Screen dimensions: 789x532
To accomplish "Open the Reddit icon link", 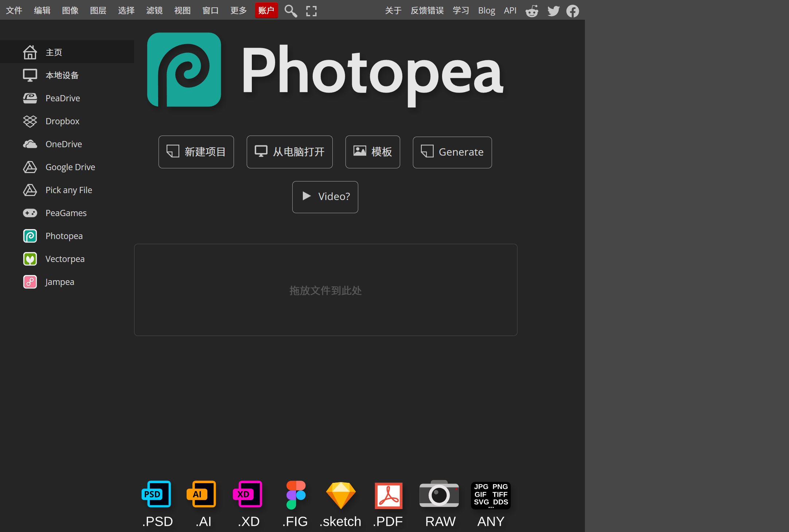I will point(532,11).
